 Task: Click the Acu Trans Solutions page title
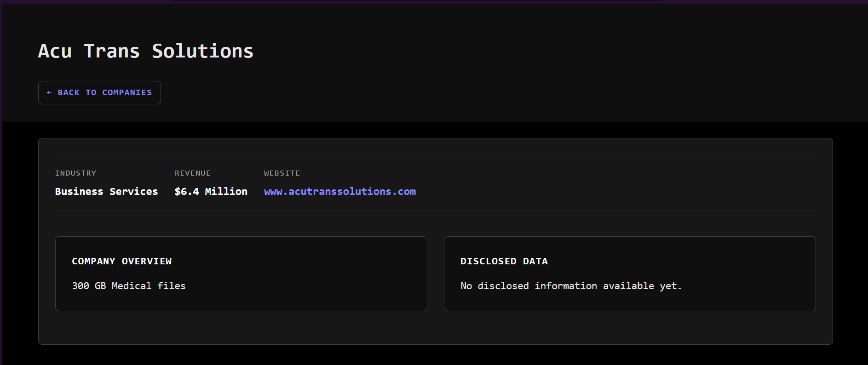tap(145, 51)
